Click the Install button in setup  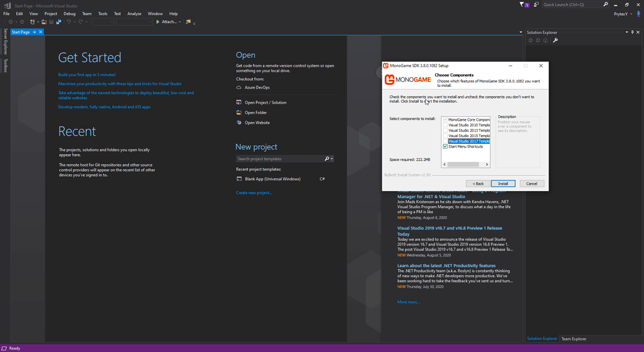(x=503, y=184)
